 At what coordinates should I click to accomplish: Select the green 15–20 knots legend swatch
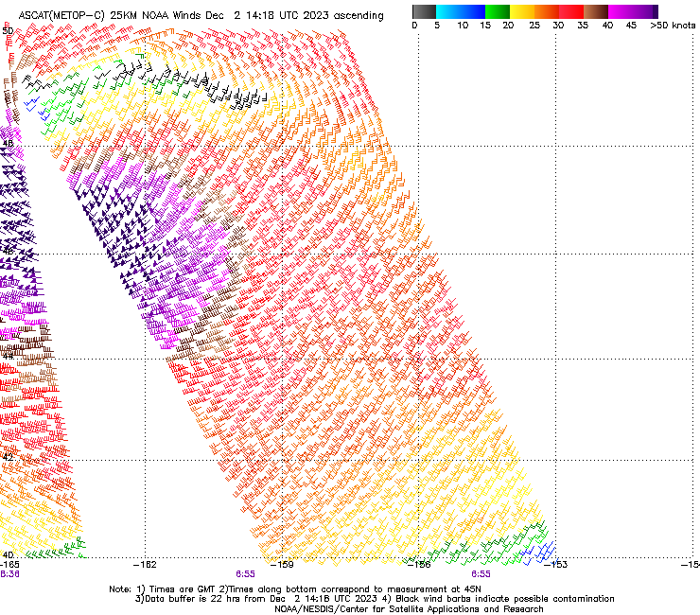tap(498, 11)
